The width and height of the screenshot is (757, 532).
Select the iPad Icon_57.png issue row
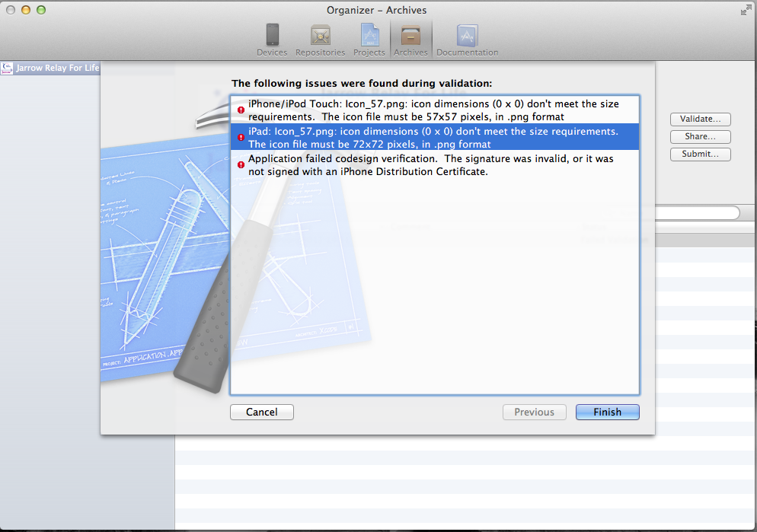[x=435, y=137]
